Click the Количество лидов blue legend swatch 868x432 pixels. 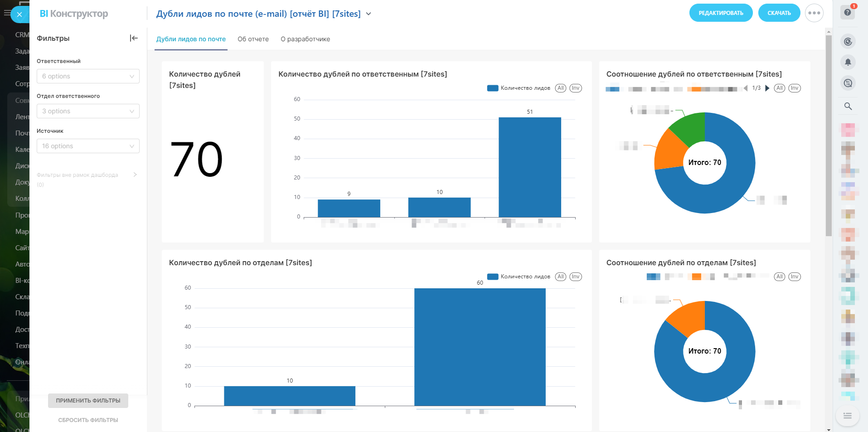[493, 88]
